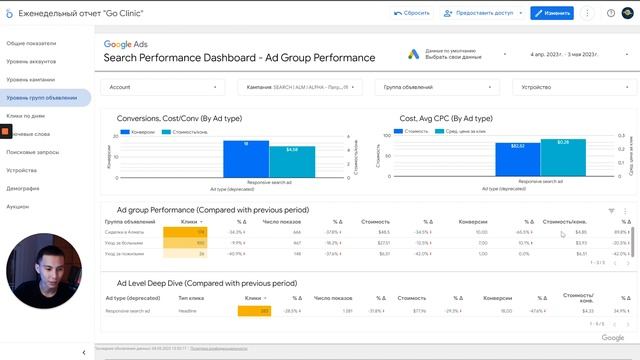Go to previous page in Ad Level table

(615, 324)
